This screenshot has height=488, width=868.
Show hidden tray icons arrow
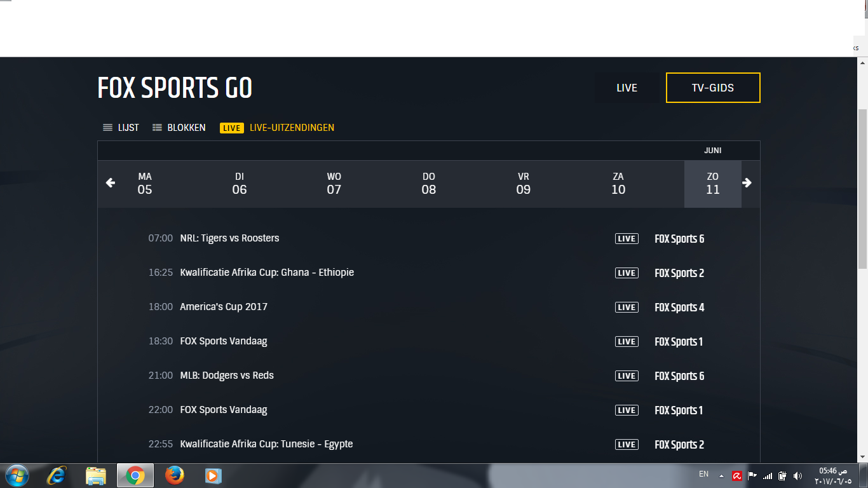721,476
